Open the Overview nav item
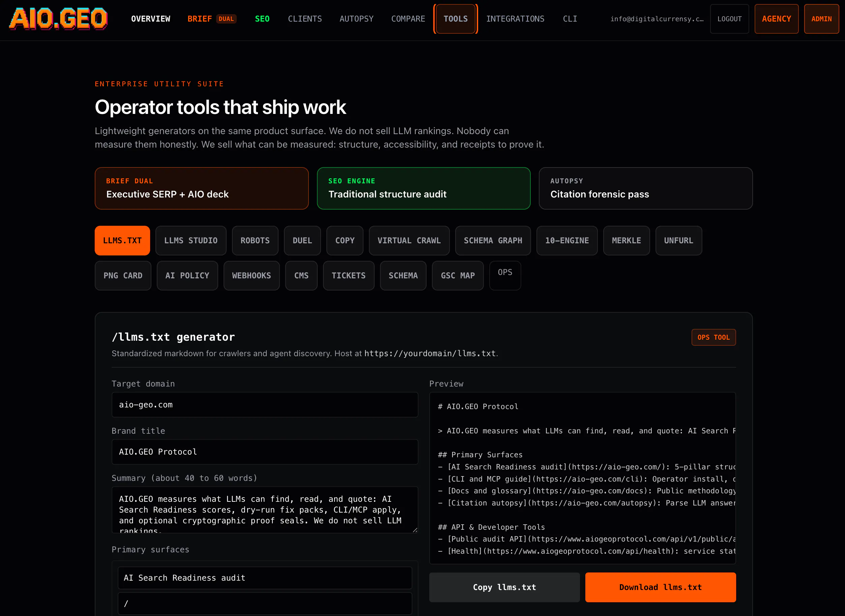 151,19
